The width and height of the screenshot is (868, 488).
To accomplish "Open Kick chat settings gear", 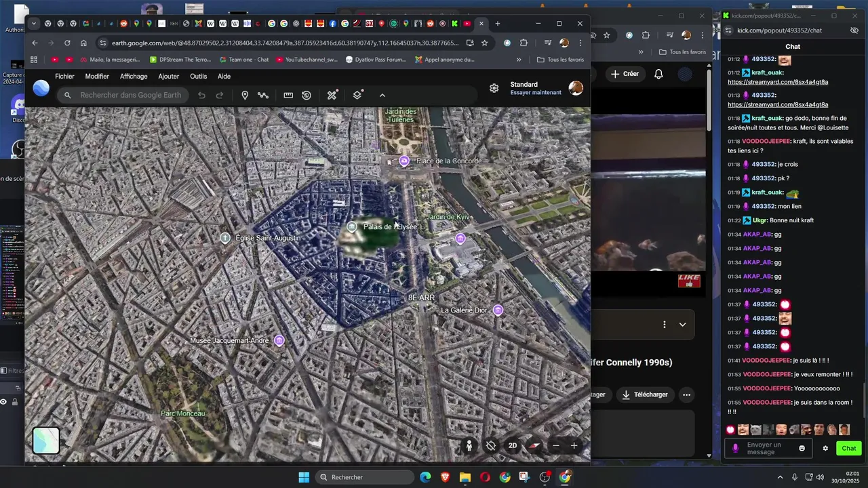I will click(x=825, y=448).
